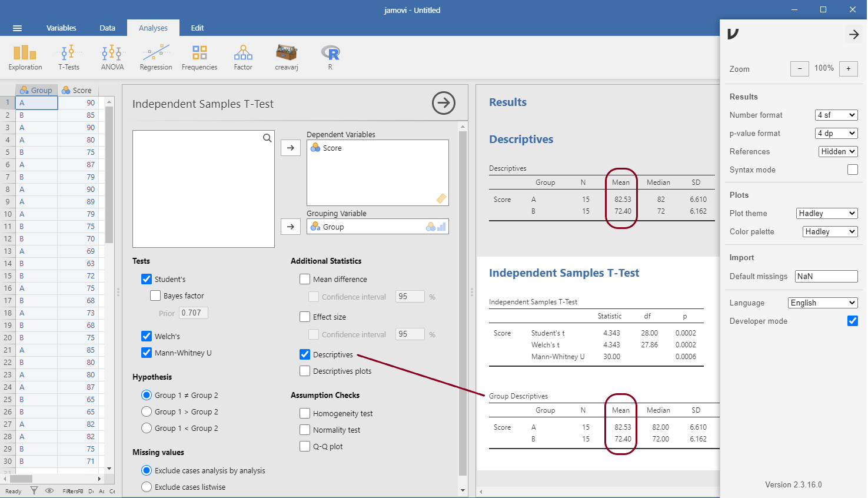Open the p-value format dropdown

click(836, 133)
